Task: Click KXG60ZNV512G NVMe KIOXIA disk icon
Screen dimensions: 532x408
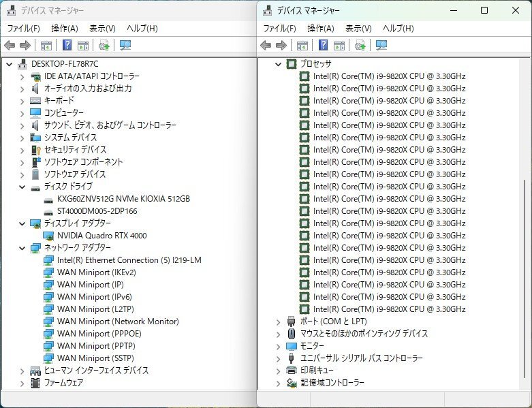Action: (48, 200)
